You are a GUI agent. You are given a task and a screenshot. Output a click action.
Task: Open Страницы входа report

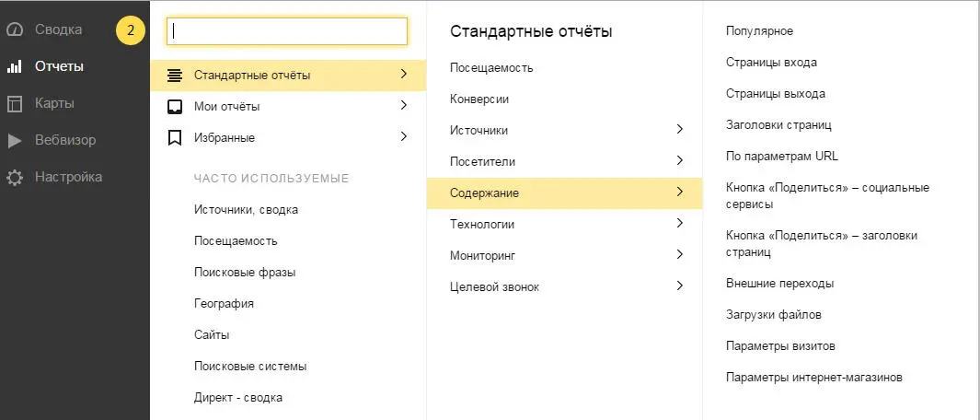(x=771, y=62)
